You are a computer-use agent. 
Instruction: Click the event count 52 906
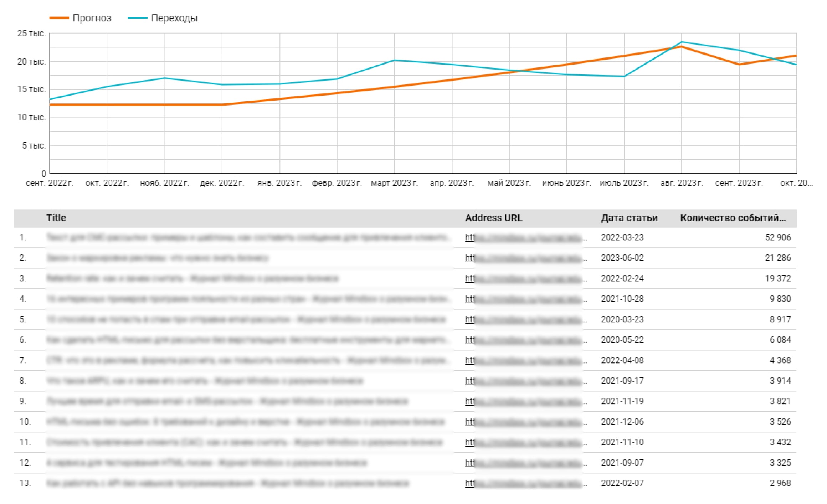point(778,237)
